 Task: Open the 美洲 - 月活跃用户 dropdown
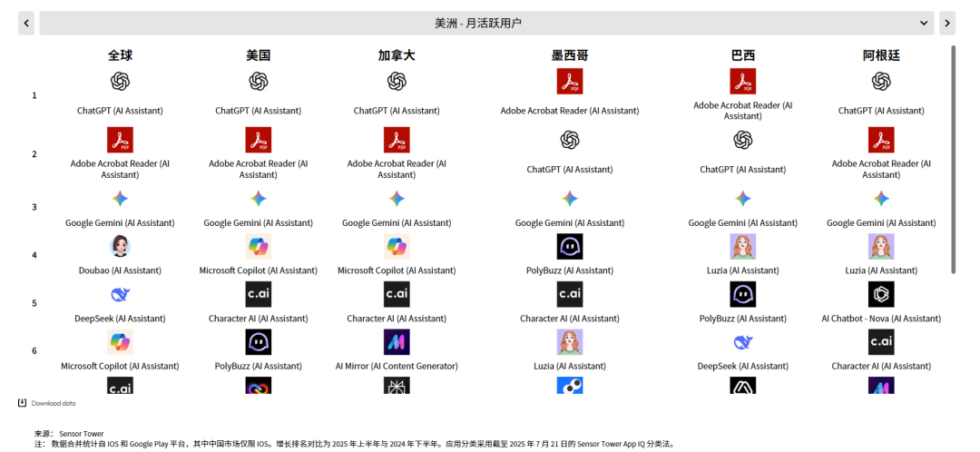pos(478,23)
